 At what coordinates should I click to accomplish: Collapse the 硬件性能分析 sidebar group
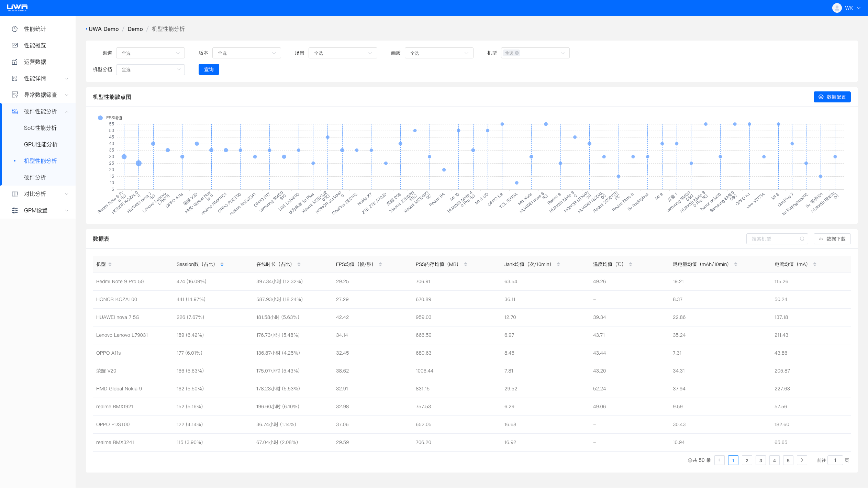pyautogui.click(x=67, y=112)
